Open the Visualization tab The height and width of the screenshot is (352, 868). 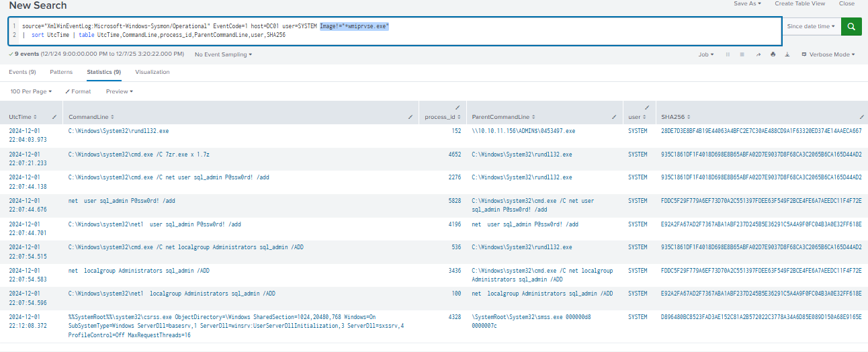pyautogui.click(x=152, y=72)
